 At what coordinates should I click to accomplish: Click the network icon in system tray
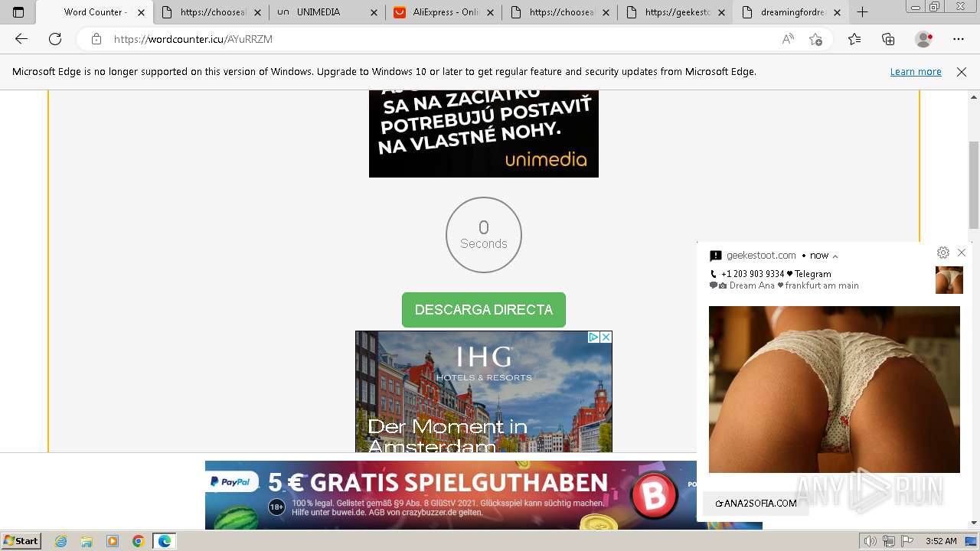coord(889,541)
